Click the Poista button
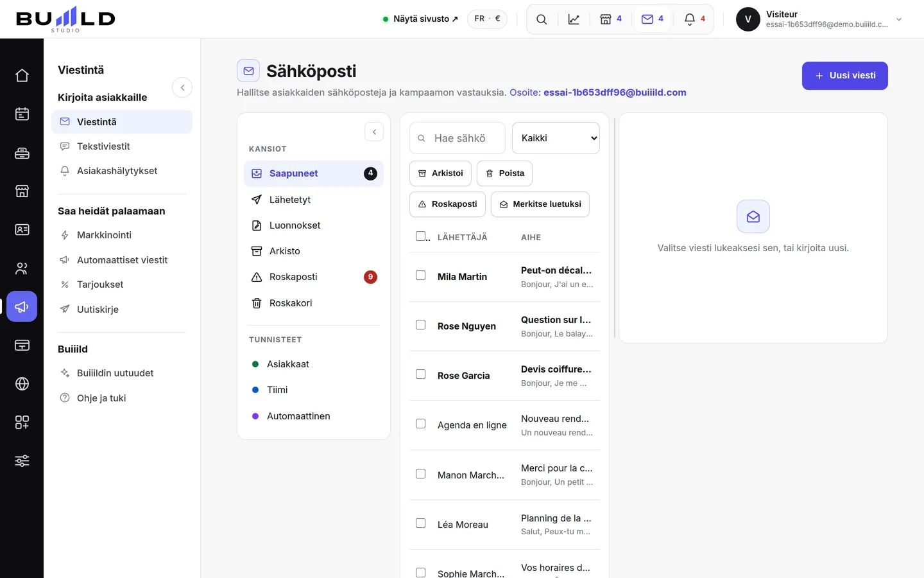The image size is (924, 578). pos(505,173)
